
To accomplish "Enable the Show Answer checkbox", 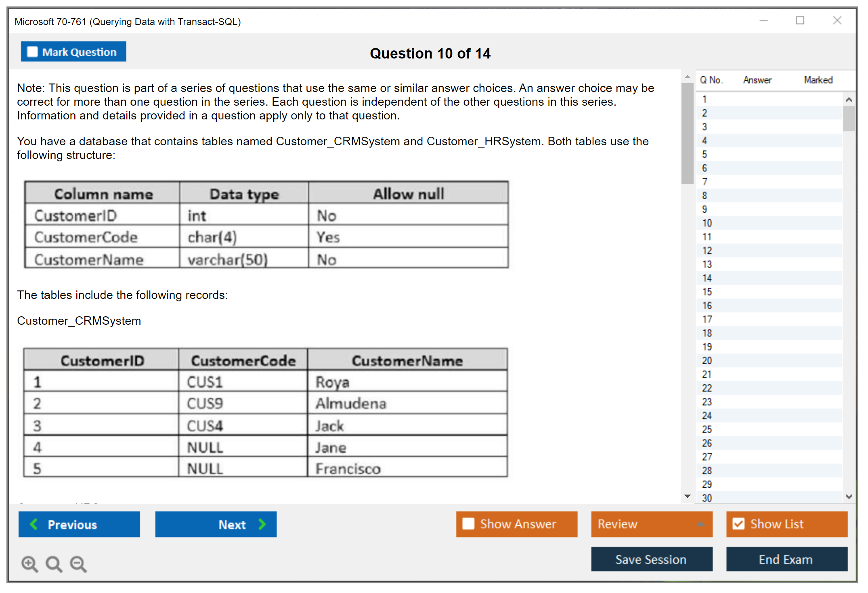I will click(468, 524).
